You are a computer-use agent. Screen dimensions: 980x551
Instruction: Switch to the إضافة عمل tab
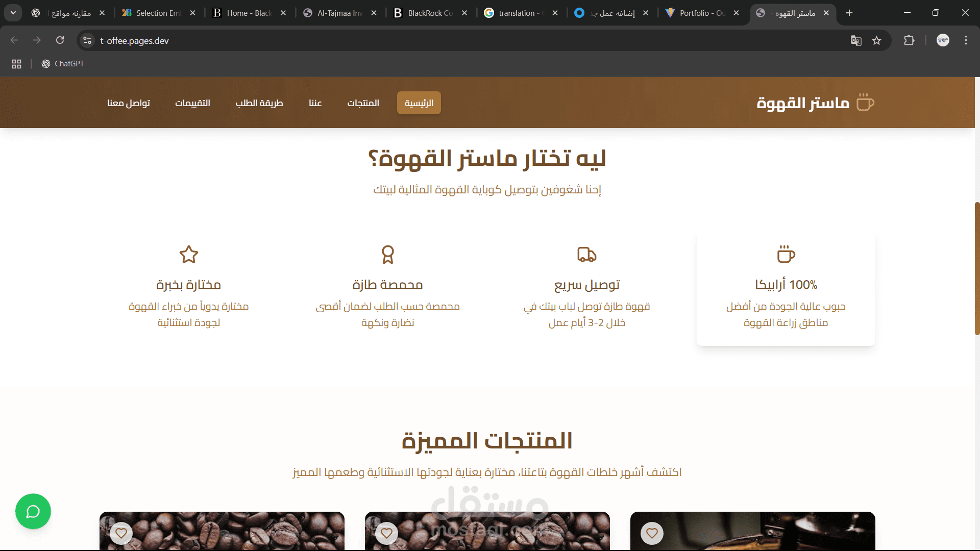(611, 13)
